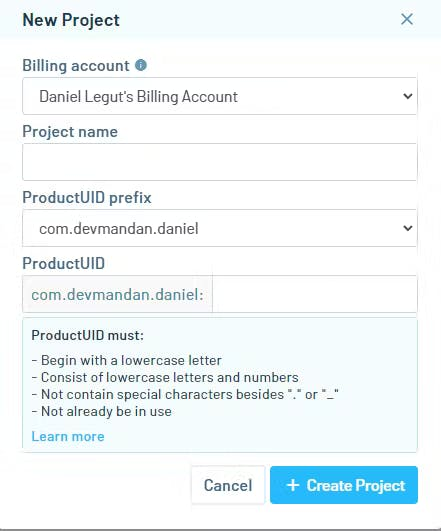This screenshot has width=441, height=531.
Task: Click the ProductUID prefix chevron arrow
Action: 408,228
